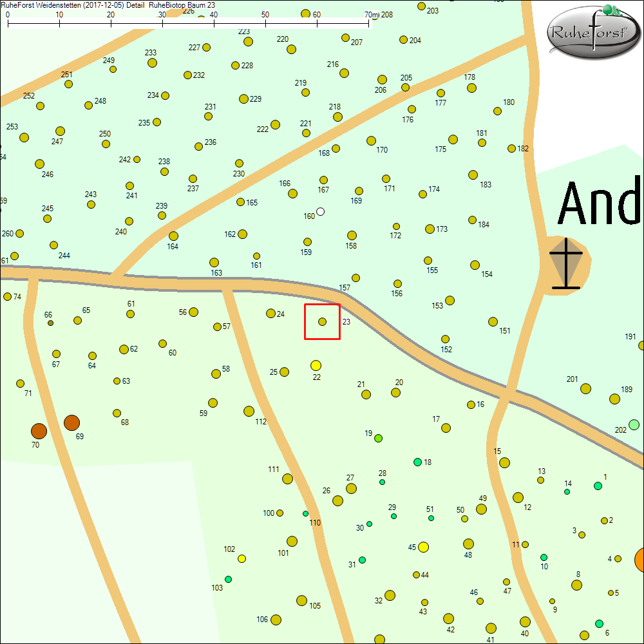Click the light green tree 19 marker
644x644 pixels.
point(379,438)
